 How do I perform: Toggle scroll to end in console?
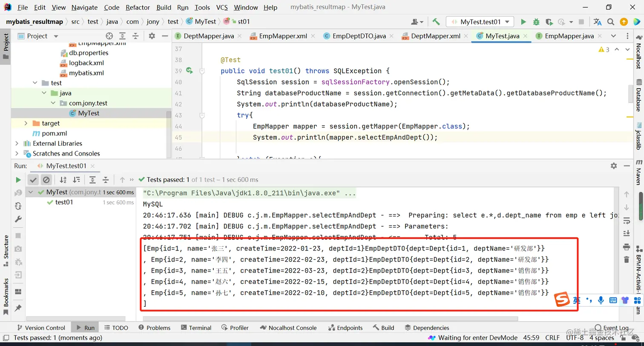point(627,233)
